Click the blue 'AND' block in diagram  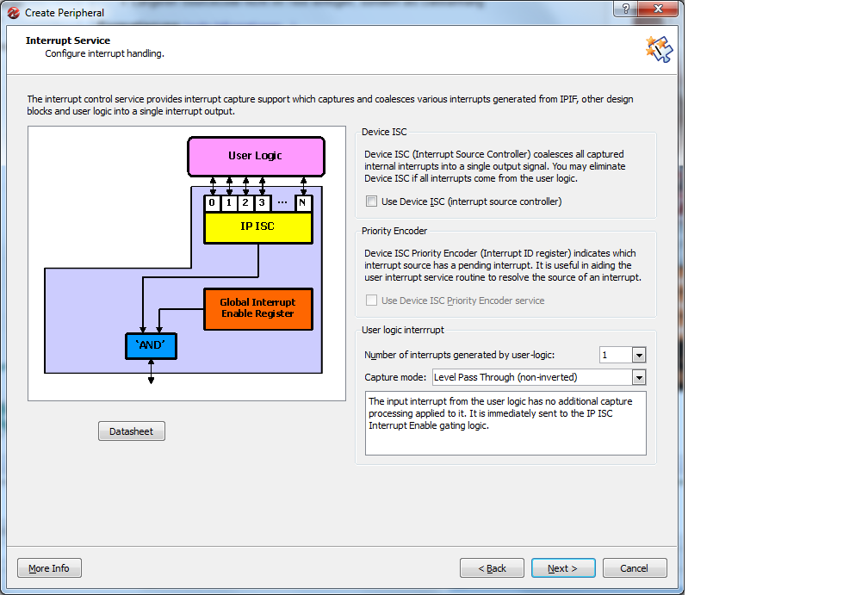click(x=151, y=346)
